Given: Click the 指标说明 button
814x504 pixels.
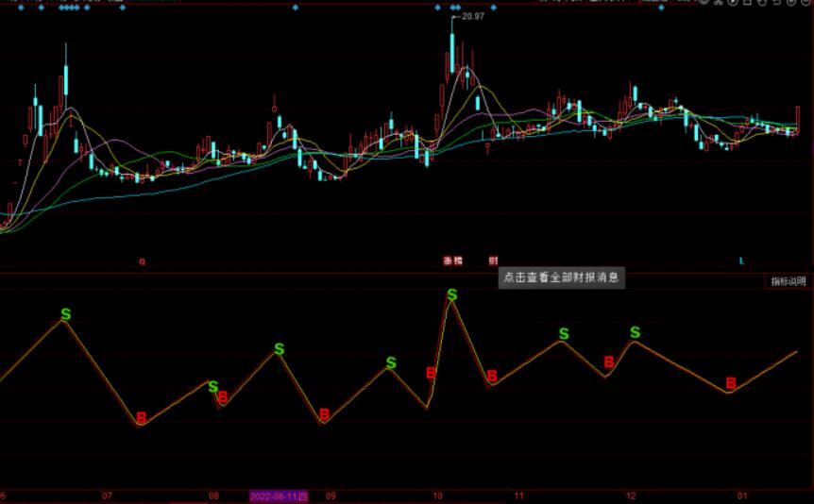Looking at the screenshot, I should tap(788, 281).
